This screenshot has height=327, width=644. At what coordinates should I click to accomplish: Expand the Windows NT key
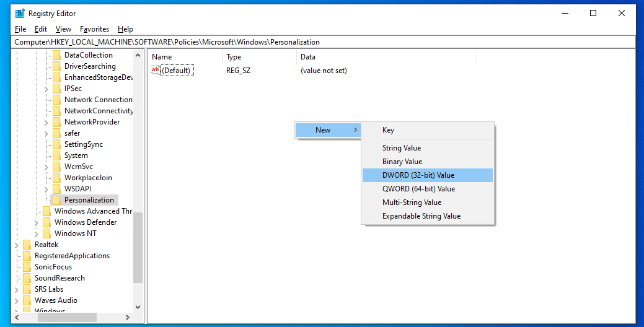37,233
